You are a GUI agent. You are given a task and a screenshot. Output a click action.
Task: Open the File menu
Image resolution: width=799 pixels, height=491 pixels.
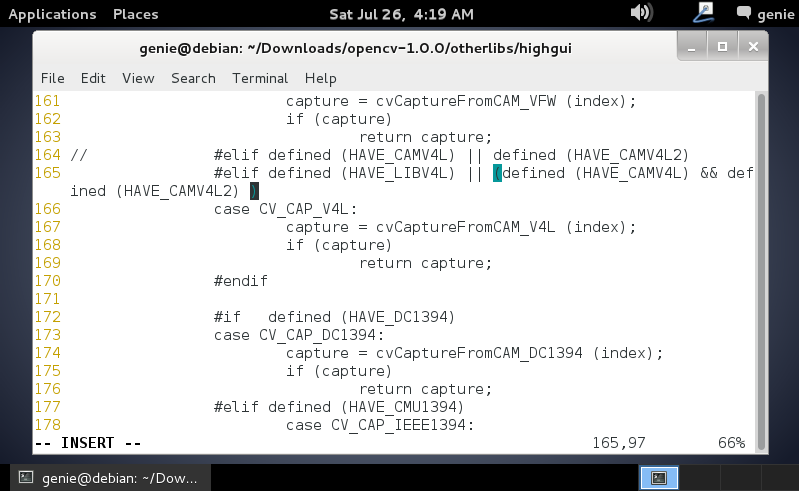click(x=52, y=78)
